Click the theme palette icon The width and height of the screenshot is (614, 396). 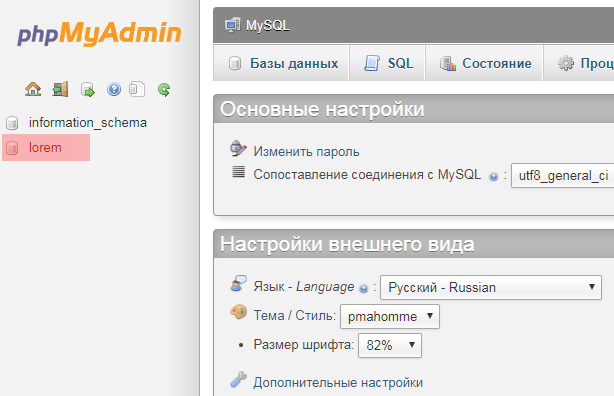238,312
